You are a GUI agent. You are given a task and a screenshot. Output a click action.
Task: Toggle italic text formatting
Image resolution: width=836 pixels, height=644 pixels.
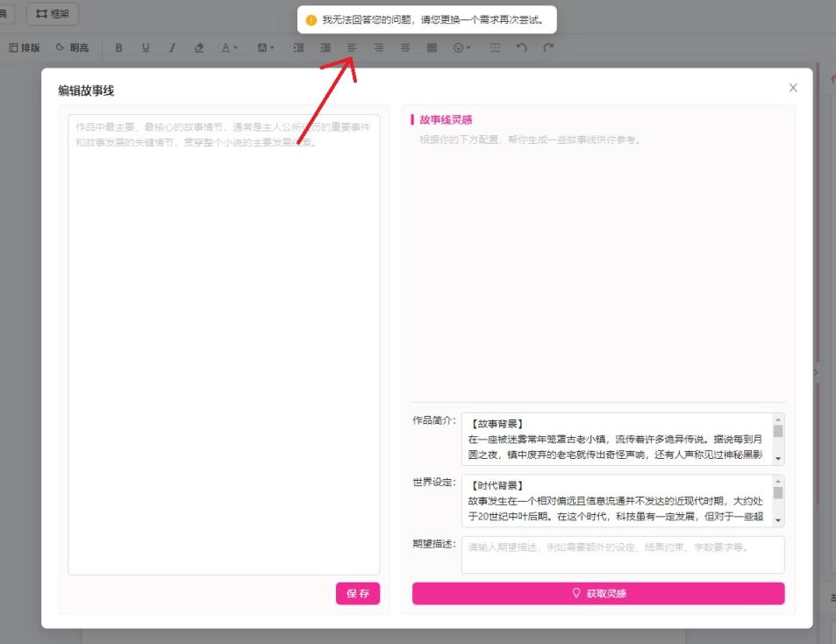click(x=172, y=47)
